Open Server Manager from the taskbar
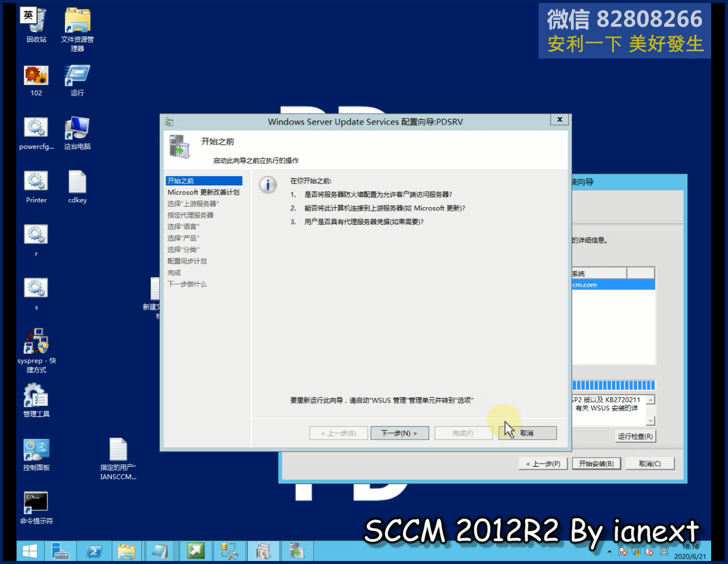 pos(60,551)
